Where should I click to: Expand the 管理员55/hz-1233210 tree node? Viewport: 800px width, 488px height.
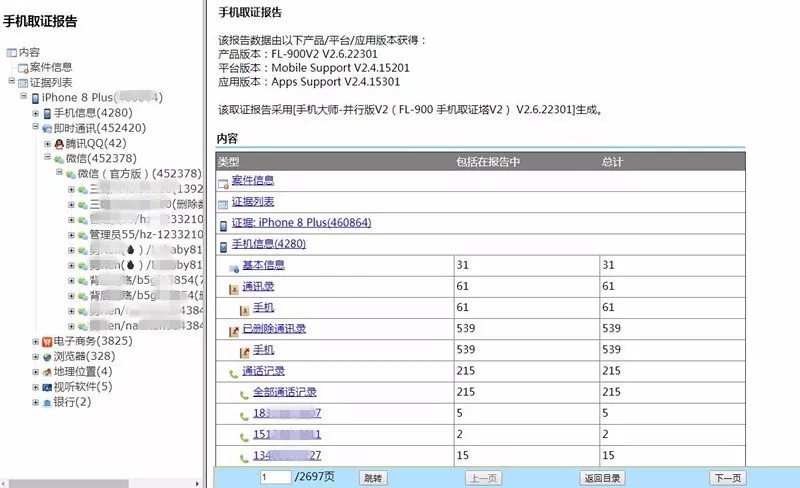(x=71, y=235)
